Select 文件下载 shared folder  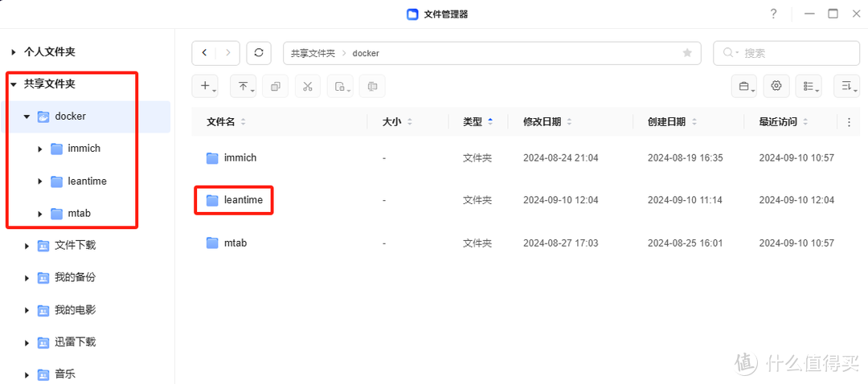pyautogui.click(x=76, y=245)
